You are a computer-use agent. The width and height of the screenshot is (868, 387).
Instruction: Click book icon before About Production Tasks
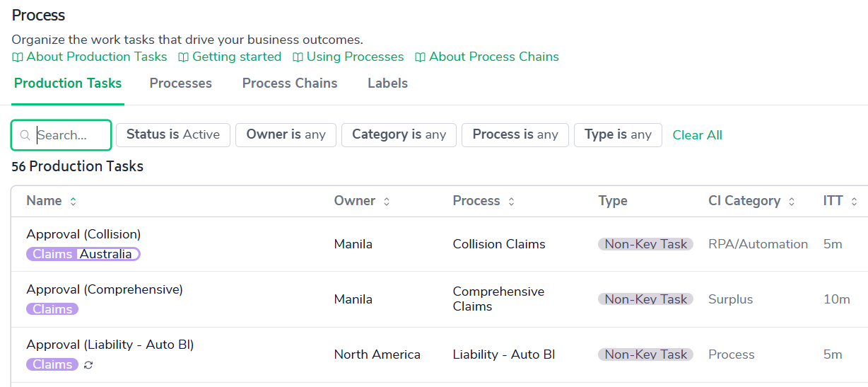tap(18, 57)
